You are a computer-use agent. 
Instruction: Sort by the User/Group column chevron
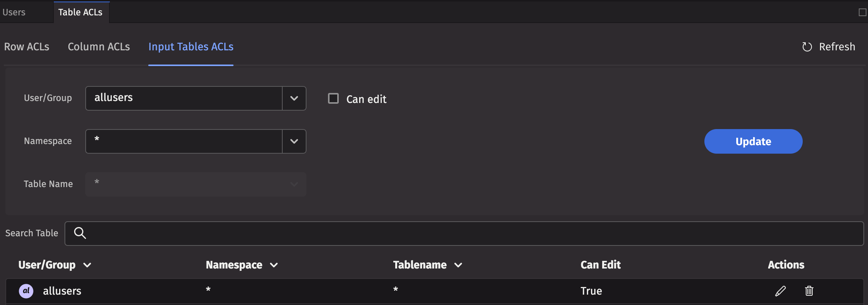coord(87,265)
